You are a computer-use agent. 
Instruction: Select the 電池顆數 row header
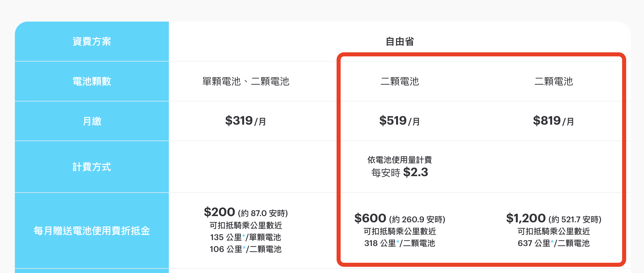click(92, 81)
